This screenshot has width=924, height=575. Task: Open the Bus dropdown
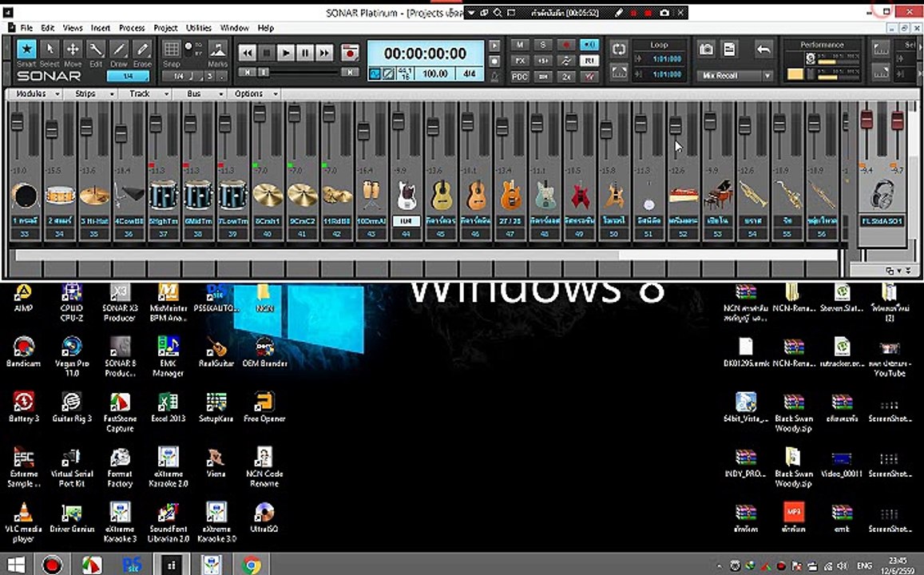[200, 93]
